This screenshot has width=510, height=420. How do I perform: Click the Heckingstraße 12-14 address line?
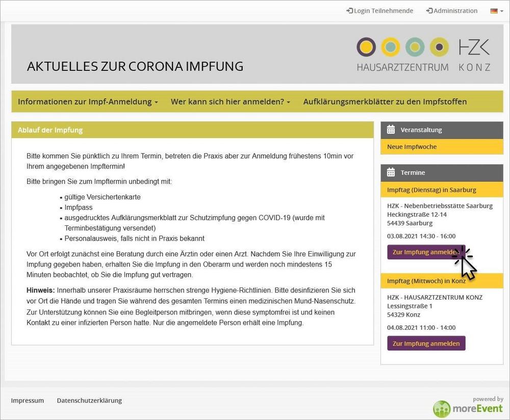[x=417, y=214]
